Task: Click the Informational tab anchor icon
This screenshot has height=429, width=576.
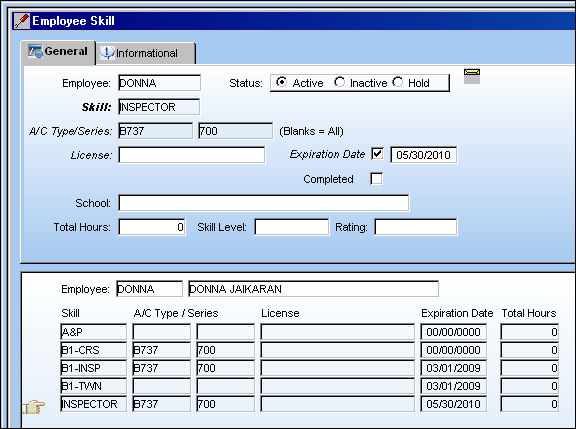Action: click(107, 53)
